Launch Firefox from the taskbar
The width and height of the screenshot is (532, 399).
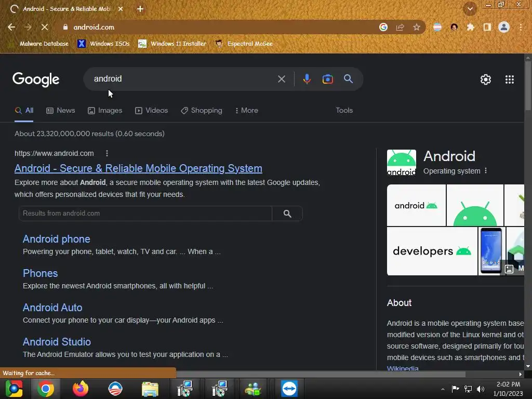(x=81, y=389)
